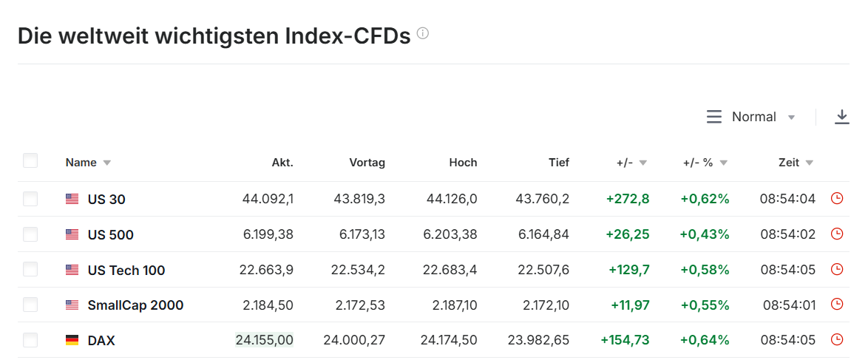Click the German flag next to DAX
This screenshot has height=360, width=868.
72,340
